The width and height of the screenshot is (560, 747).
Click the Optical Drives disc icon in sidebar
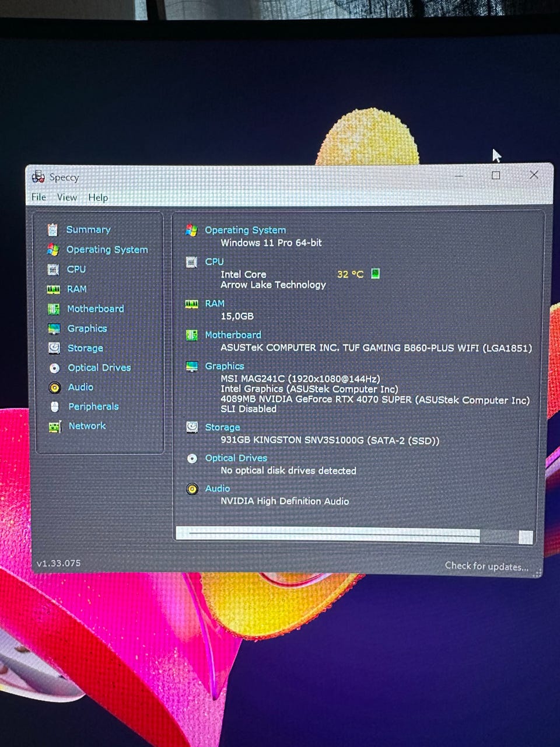[x=54, y=368]
